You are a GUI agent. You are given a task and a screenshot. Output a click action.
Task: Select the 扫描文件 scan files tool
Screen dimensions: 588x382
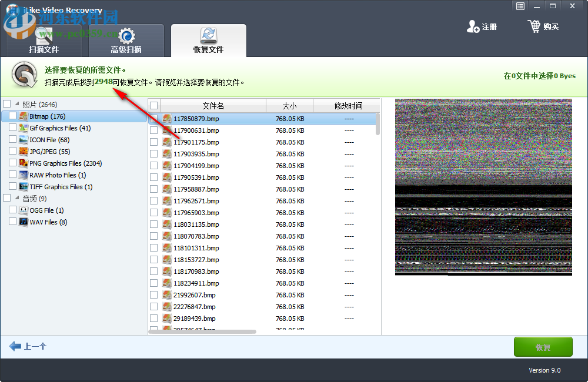(x=44, y=41)
